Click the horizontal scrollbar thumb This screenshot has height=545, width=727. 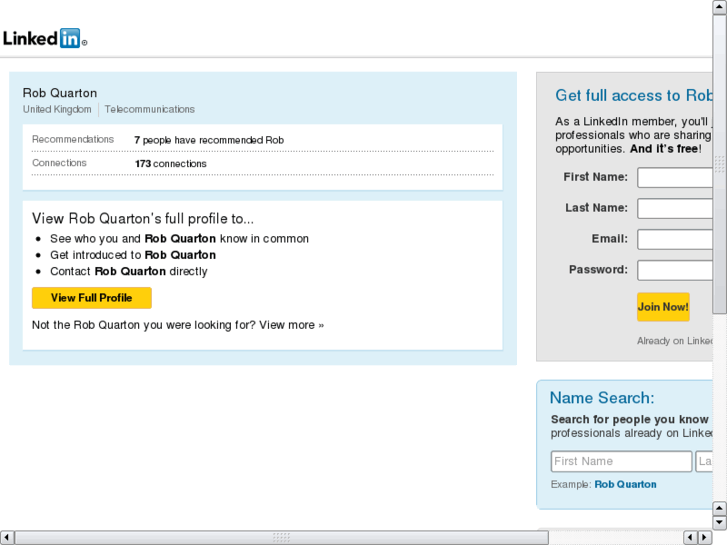(x=281, y=537)
